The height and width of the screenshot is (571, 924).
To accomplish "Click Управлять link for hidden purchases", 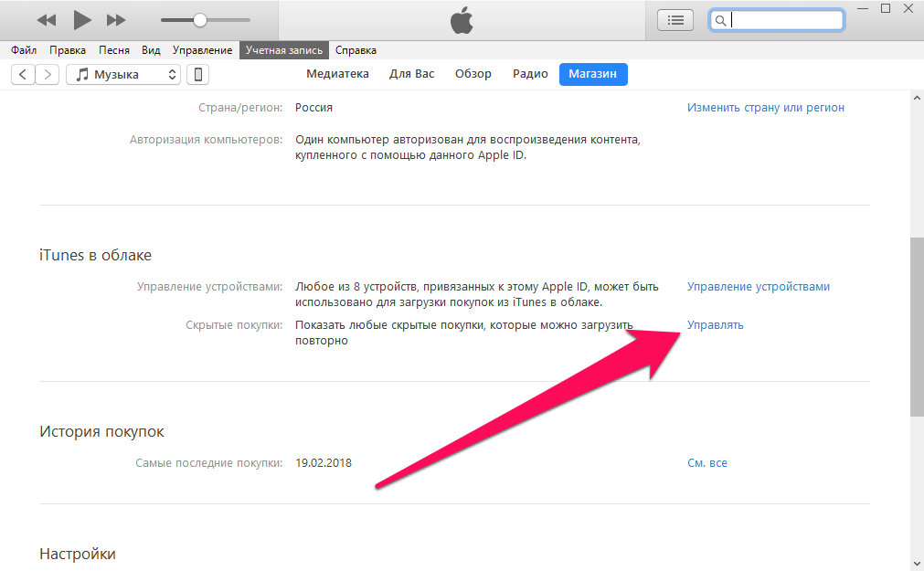I will tap(716, 325).
